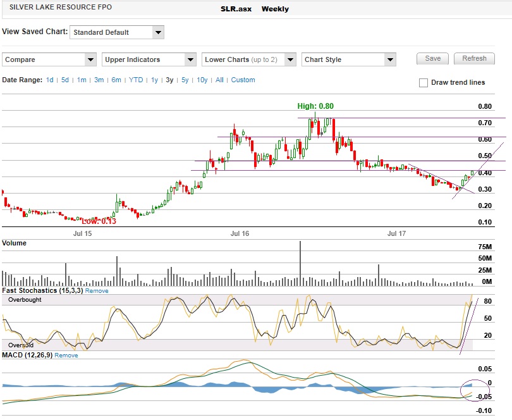Open the Upper Indicators dropdown
512x420 pixels.
pyautogui.click(x=149, y=59)
